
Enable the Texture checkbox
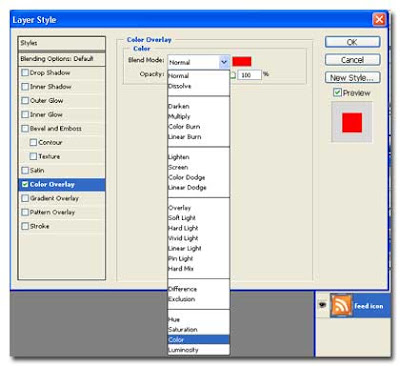pos(33,156)
